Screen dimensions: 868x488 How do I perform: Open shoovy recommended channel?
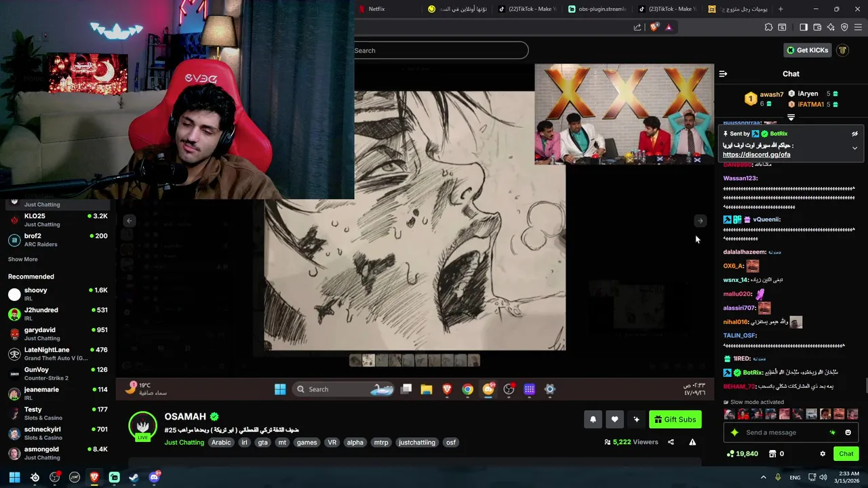point(58,294)
